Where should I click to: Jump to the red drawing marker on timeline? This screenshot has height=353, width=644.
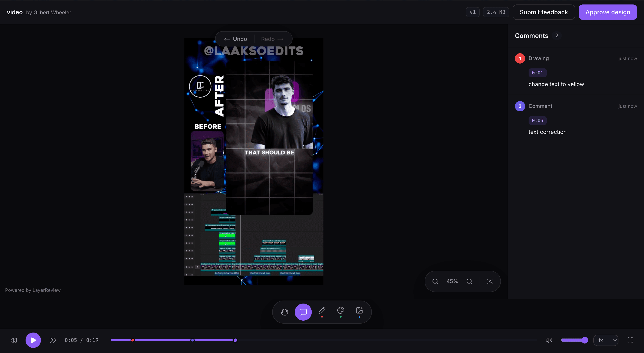click(132, 340)
